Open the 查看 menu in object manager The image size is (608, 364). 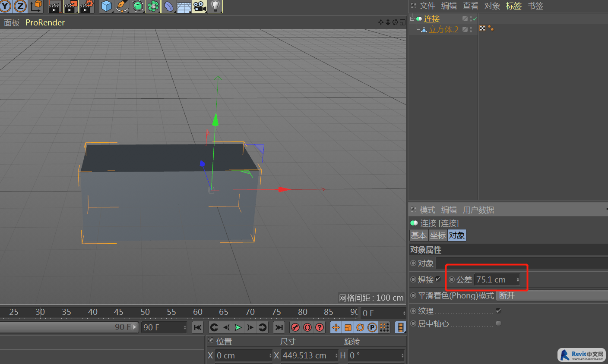tap(471, 6)
